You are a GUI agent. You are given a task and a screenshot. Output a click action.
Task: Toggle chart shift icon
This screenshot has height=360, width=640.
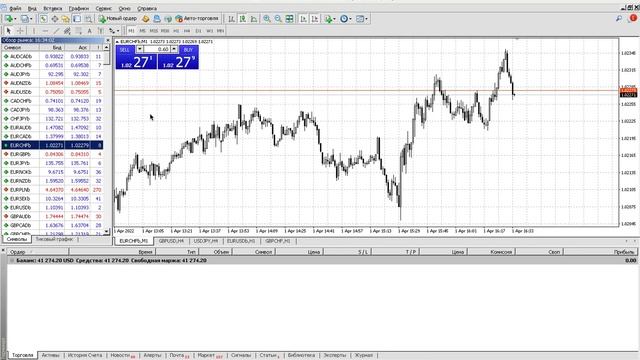(315, 19)
